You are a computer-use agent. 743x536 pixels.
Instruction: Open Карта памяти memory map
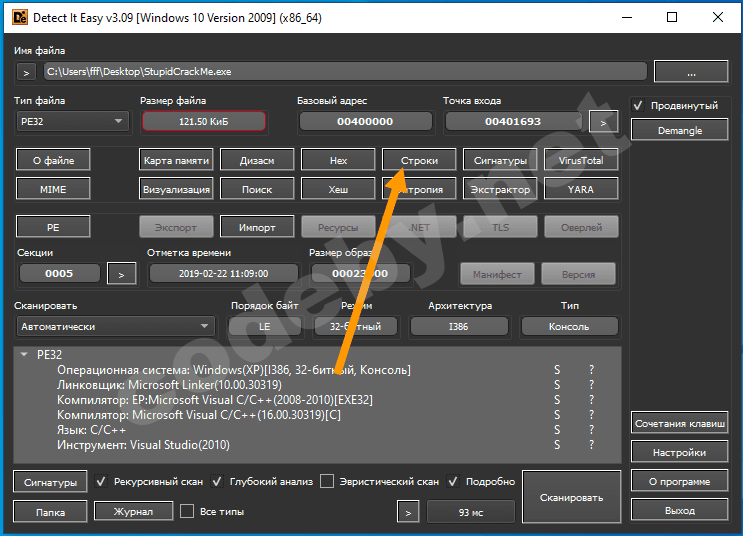[176, 160]
